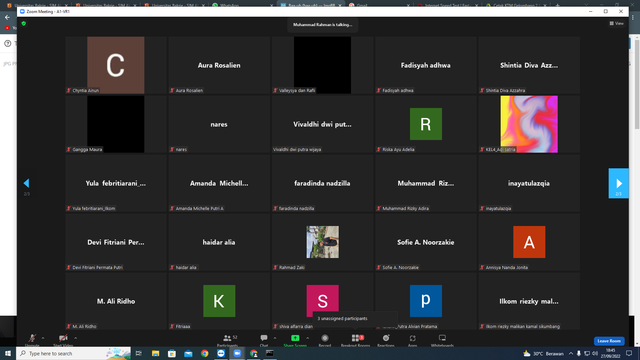The height and width of the screenshot is (360, 640).
Task: Select Putra Alvian Pratama's p avatar
Action: click(426, 301)
